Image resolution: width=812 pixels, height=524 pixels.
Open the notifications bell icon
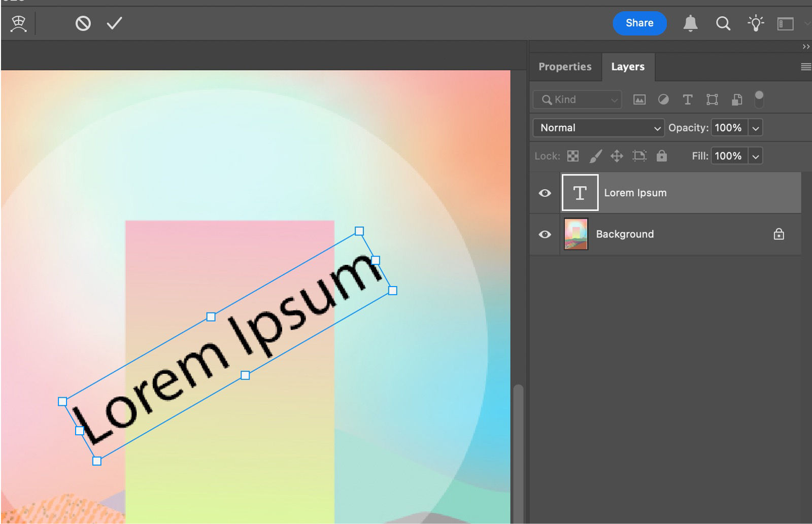(x=691, y=23)
